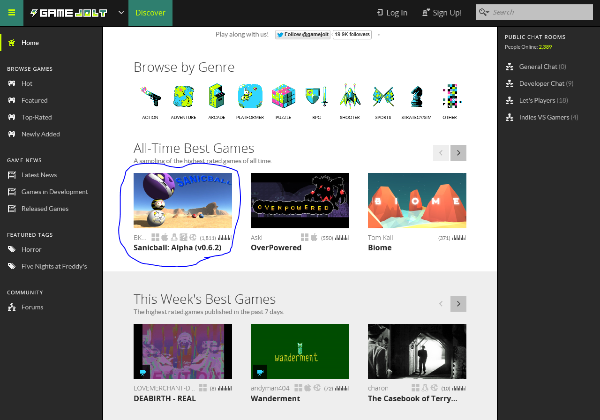This screenshot has width=600, height=420.
Task: Open The Casebook of Terry thumbnail
Action: 417,352
